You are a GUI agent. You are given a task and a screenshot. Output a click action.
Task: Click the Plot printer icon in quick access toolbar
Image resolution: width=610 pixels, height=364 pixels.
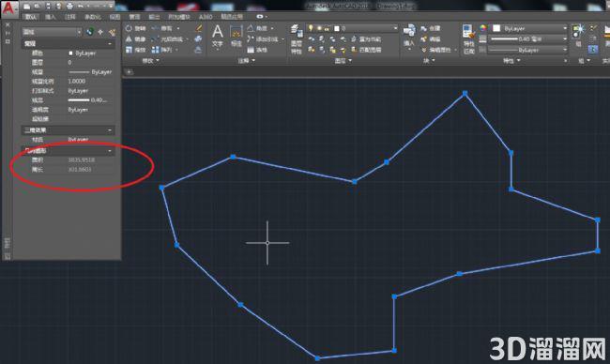(69, 6)
